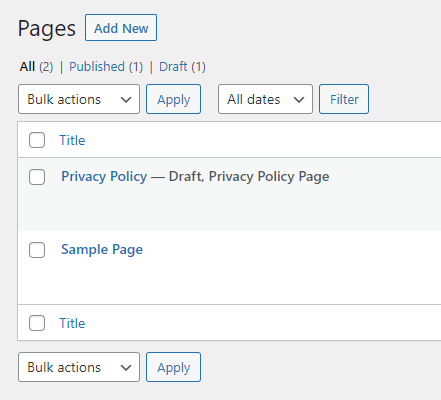441x400 pixels.
Task: Sort pages by the footer Title link
Action: (x=72, y=323)
